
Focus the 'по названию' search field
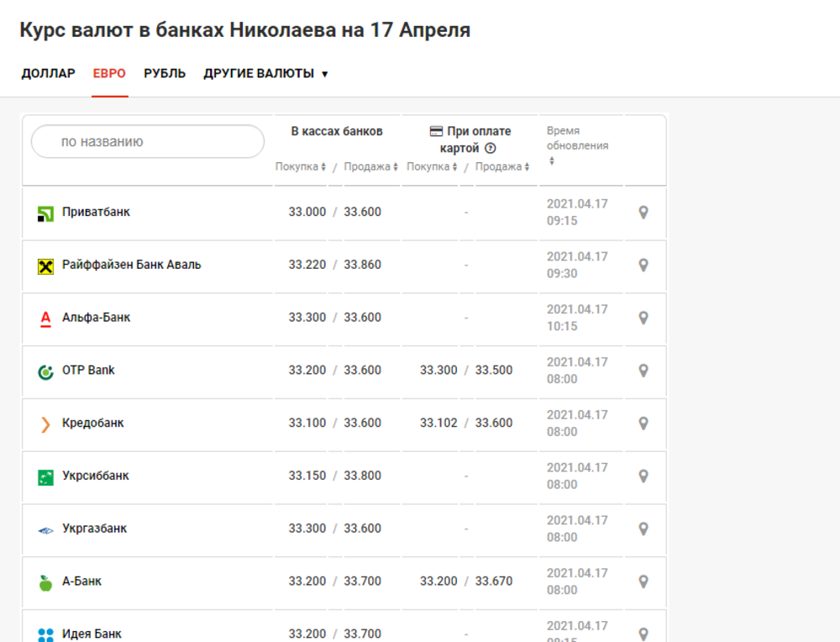(x=148, y=141)
